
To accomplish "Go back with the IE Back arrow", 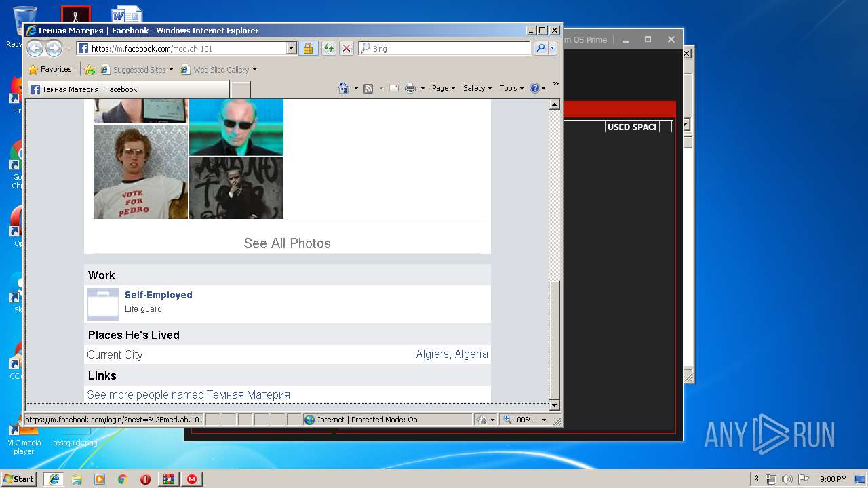I will click(35, 48).
